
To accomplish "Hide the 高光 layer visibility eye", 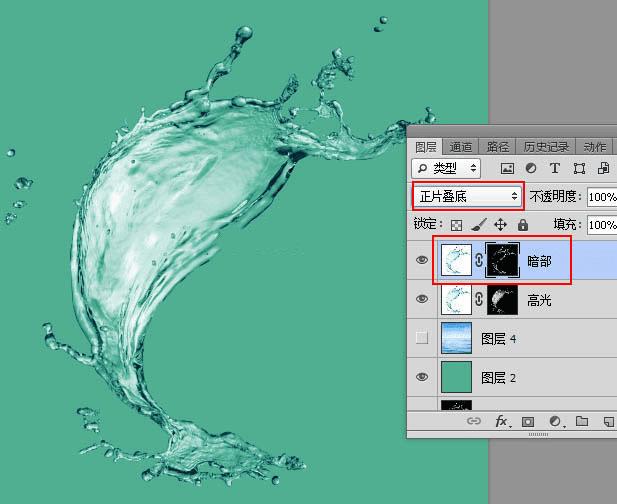I will (422, 299).
